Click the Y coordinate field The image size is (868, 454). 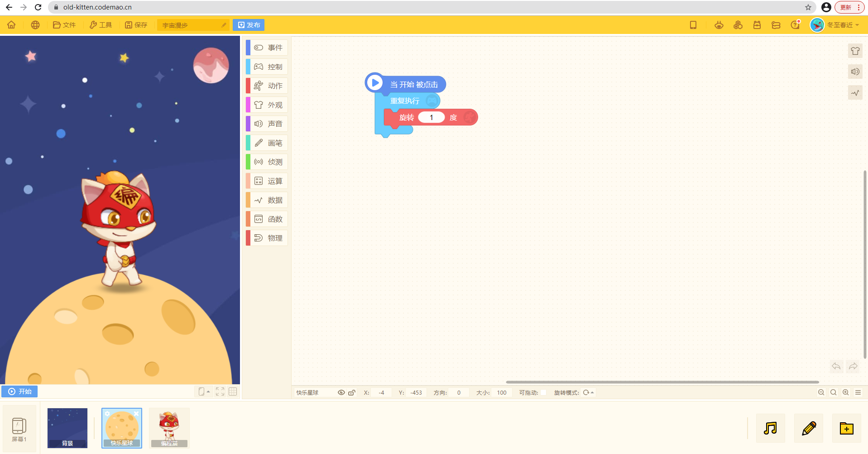click(416, 393)
